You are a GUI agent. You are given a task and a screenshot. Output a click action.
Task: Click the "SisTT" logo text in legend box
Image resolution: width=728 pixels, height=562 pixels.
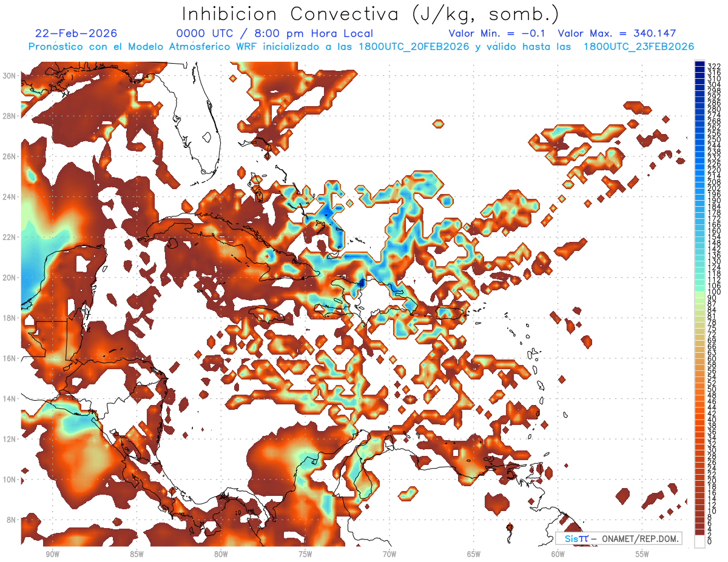[x=576, y=538]
